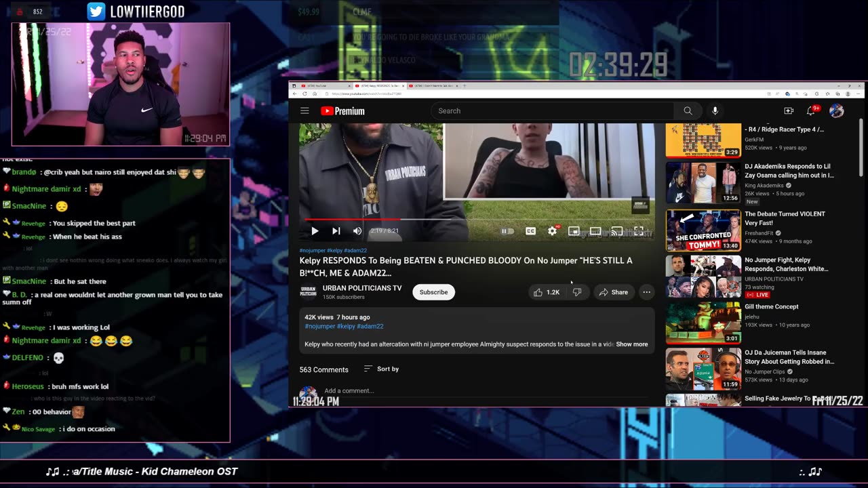Skip to the next video
The height and width of the screenshot is (488, 868).
coord(336,231)
